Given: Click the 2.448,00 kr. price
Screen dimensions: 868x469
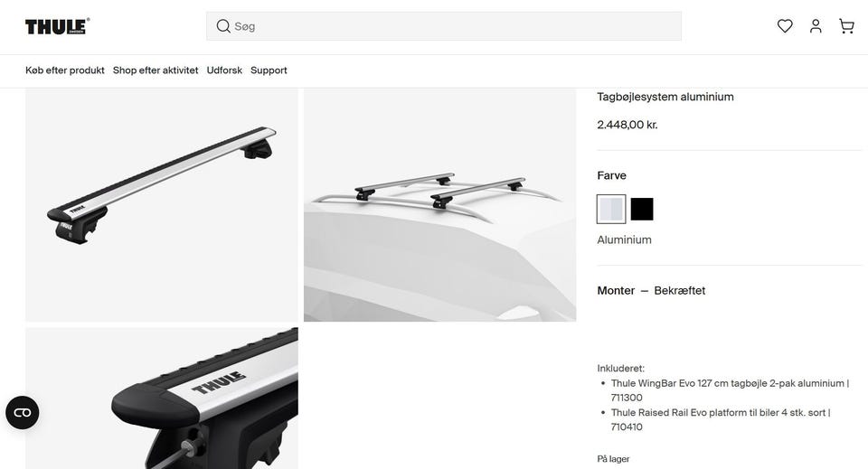Looking at the screenshot, I should (x=627, y=125).
